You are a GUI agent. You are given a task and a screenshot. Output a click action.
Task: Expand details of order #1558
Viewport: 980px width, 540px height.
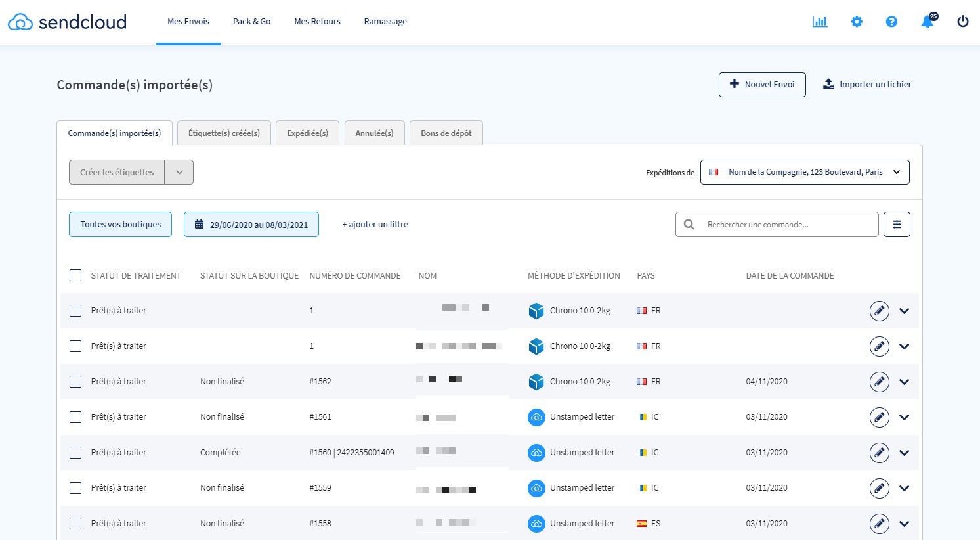pyautogui.click(x=905, y=524)
